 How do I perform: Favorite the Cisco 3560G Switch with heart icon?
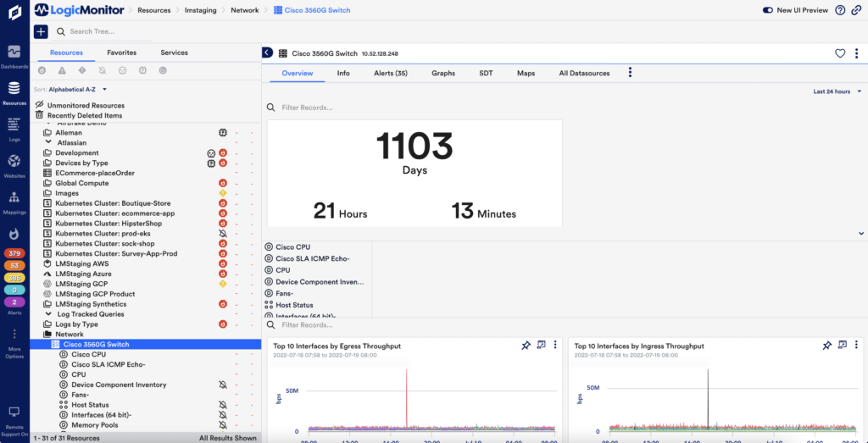pyautogui.click(x=840, y=53)
